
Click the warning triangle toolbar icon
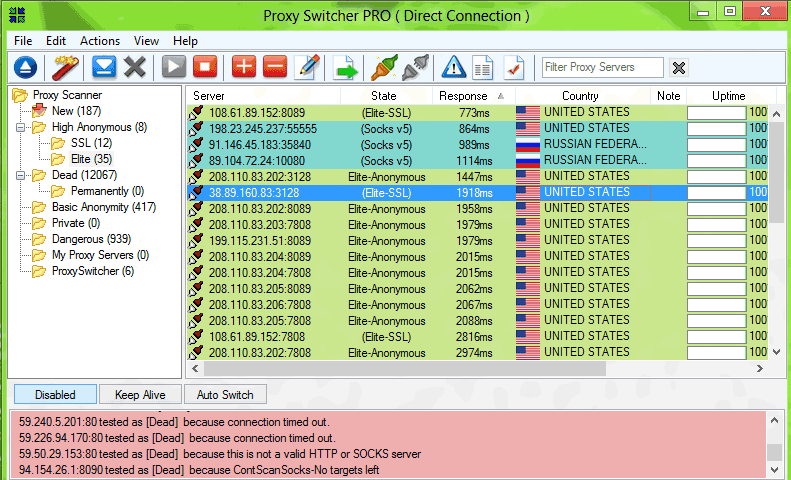[x=454, y=67]
